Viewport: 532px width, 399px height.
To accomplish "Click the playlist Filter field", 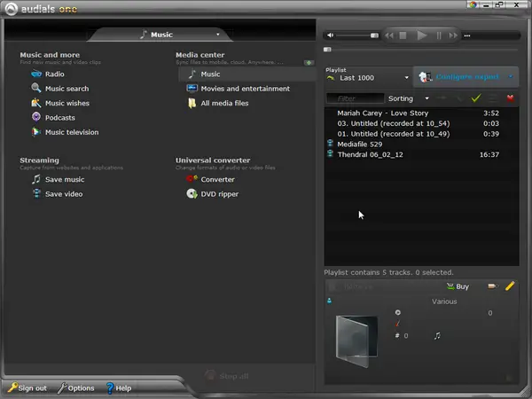I will click(355, 98).
